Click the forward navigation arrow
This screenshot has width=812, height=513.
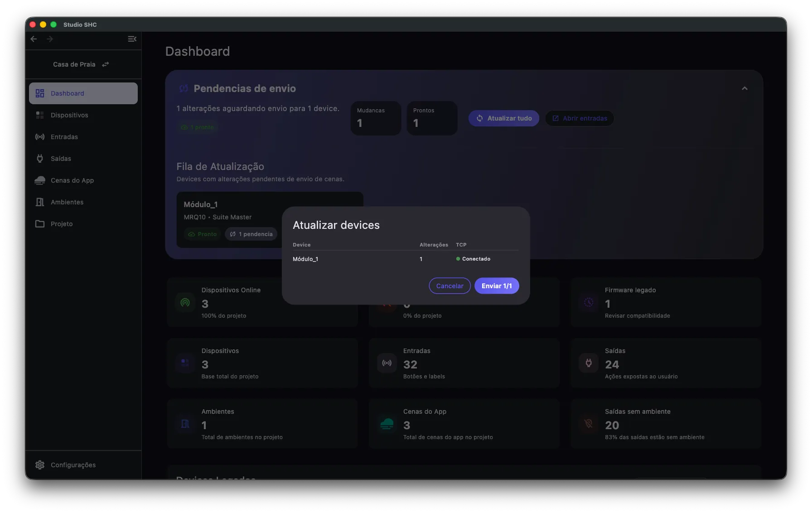[50, 39]
